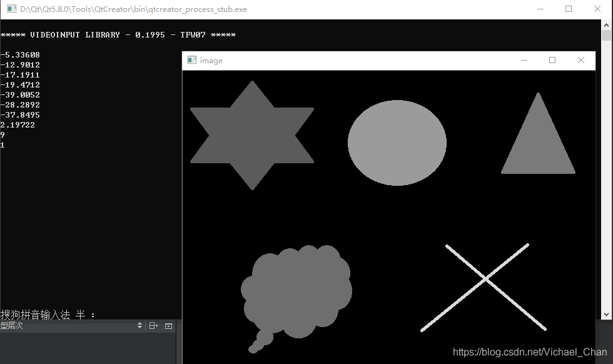This screenshot has height=364, width=613.
Task: Click the console output value -28.2892
Action: tap(20, 105)
